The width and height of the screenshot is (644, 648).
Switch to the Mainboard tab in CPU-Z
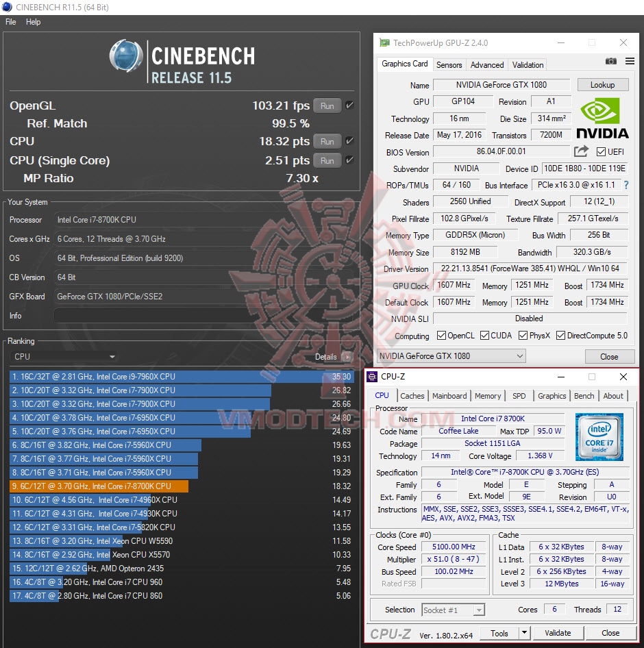pos(449,396)
